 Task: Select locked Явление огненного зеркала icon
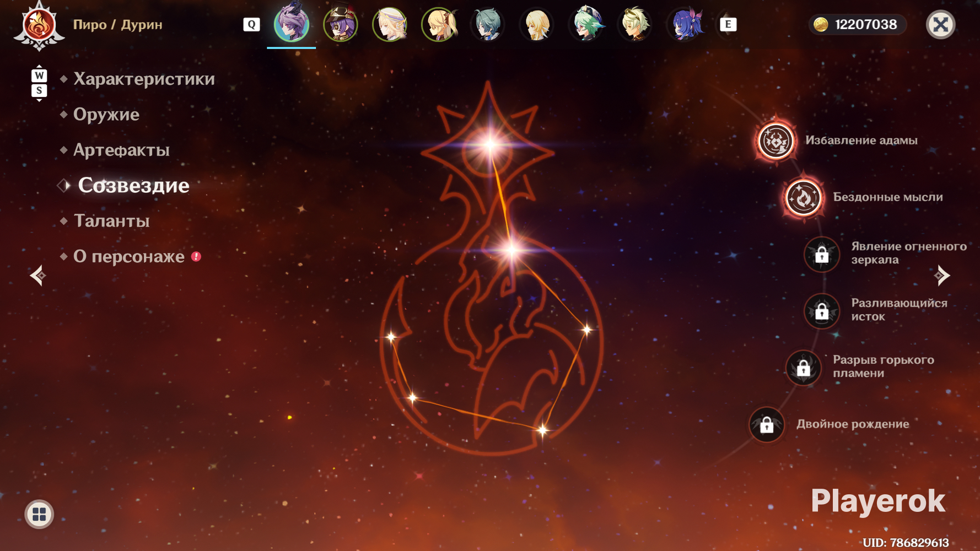point(822,254)
